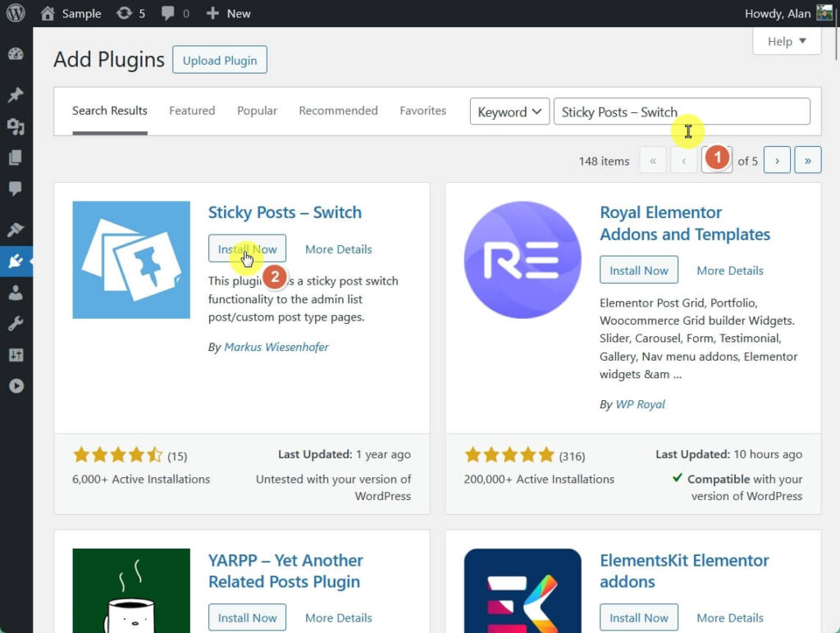Click the 148 items count text
Screen dimensions: 840x633
pyautogui.click(x=604, y=161)
